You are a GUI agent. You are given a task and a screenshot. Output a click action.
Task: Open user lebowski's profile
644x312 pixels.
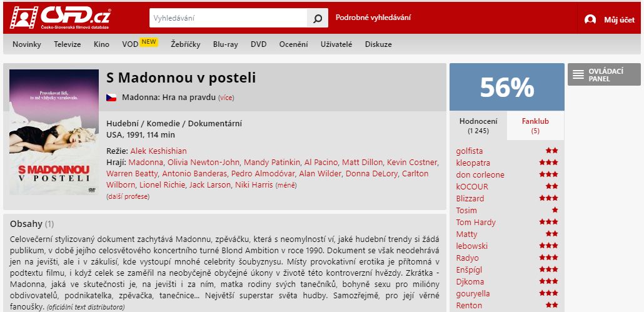pos(472,246)
